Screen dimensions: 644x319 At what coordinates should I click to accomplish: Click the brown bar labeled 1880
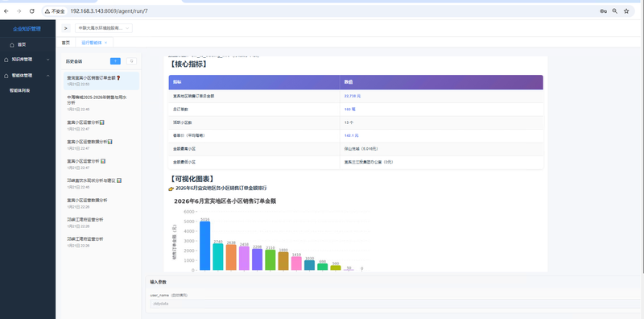tap(283, 261)
